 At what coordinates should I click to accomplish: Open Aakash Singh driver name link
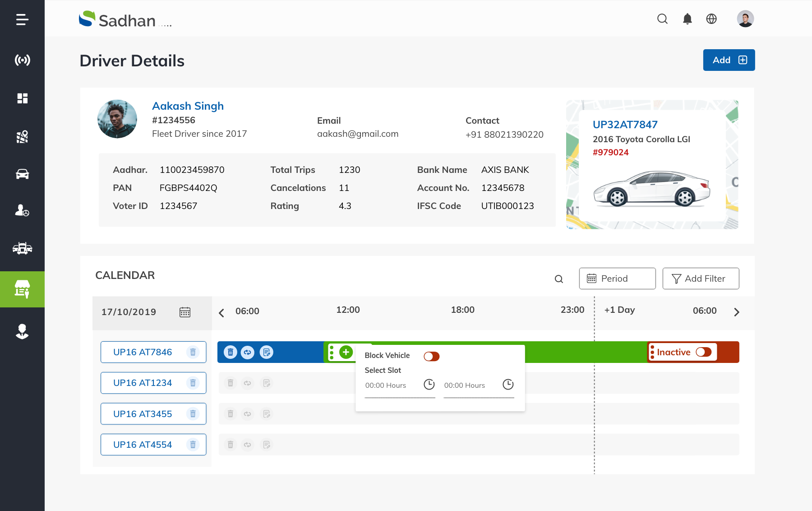point(188,106)
